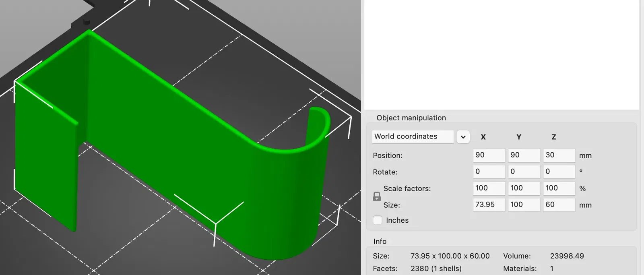Screen dimensions: 644x275
Task: Edit Y size value 100
Action: [524, 205]
